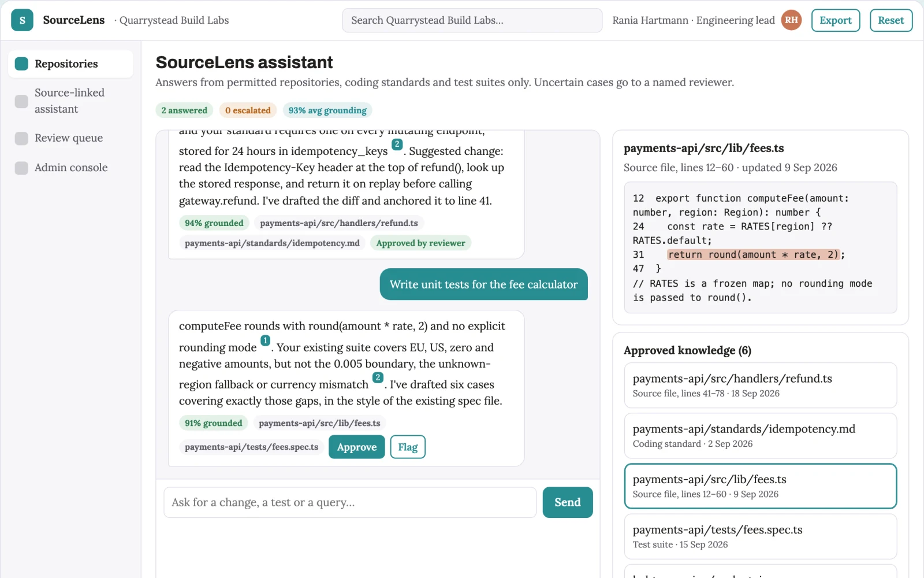Send the chat message
Viewport: 924px width, 578px height.
(x=568, y=502)
